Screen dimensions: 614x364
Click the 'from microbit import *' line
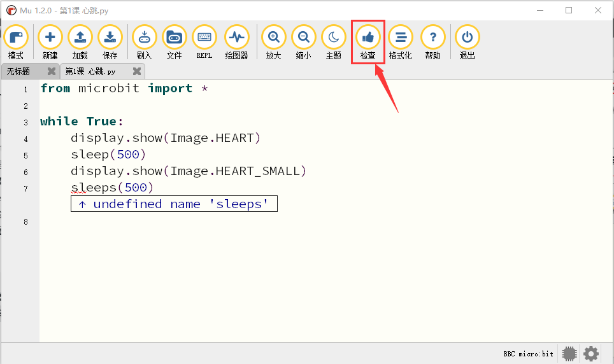(124, 88)
